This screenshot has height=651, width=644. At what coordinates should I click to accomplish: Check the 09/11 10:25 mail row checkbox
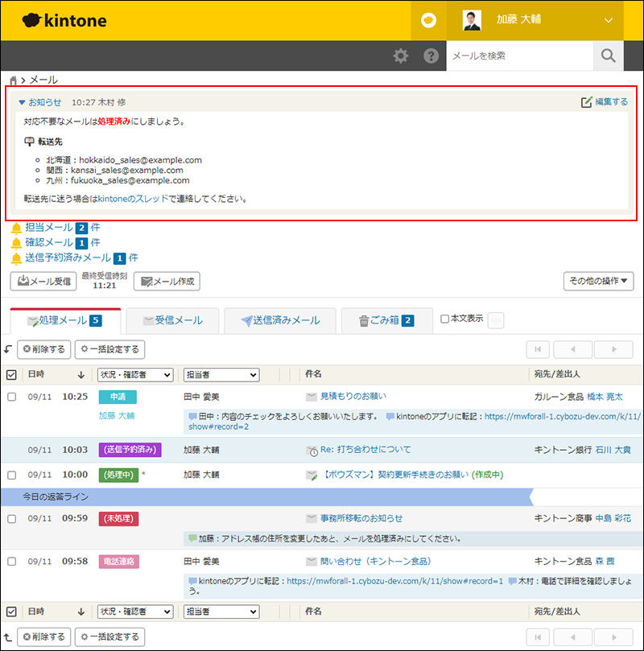click(x=12, y=397)
